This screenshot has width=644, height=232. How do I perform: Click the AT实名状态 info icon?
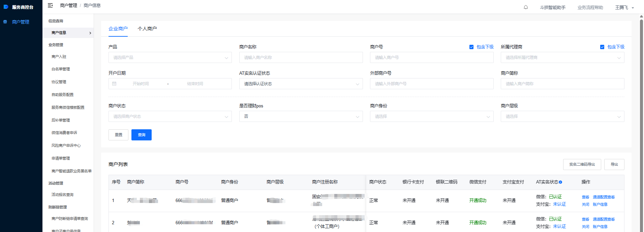[560, 182]
